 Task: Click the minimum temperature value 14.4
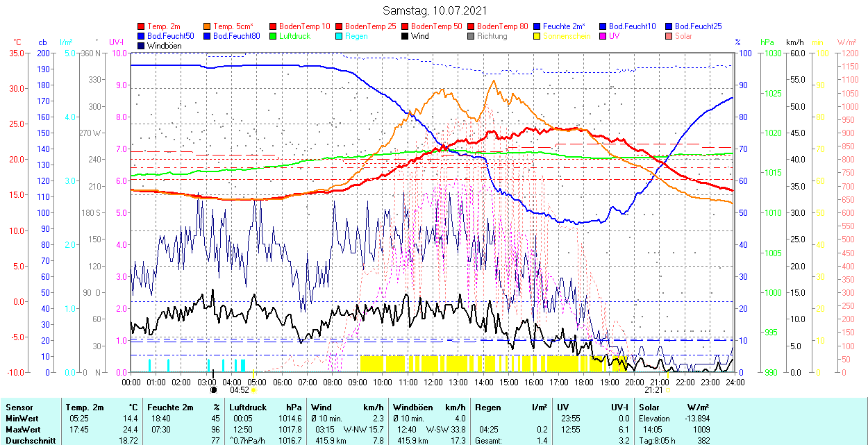(131, 419)
